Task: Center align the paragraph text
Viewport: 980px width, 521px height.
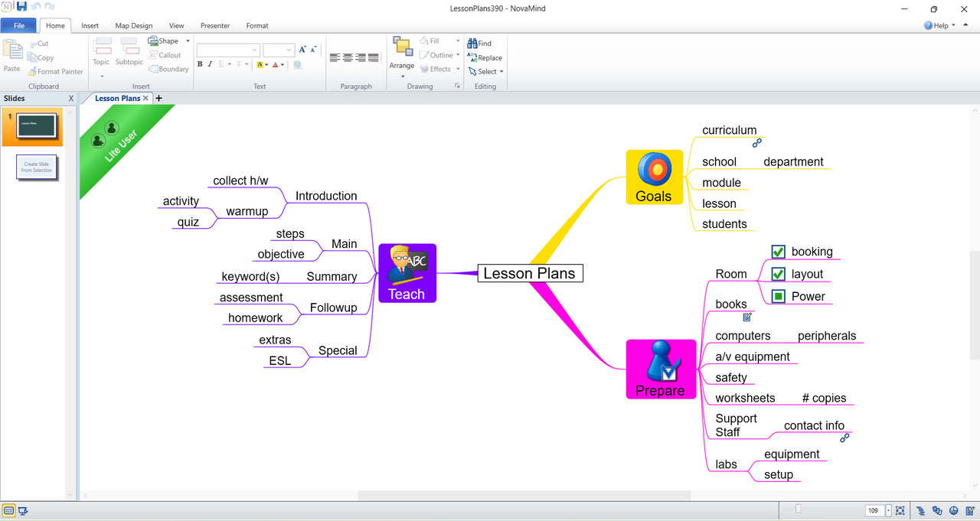Action: [x=348, y=57]
